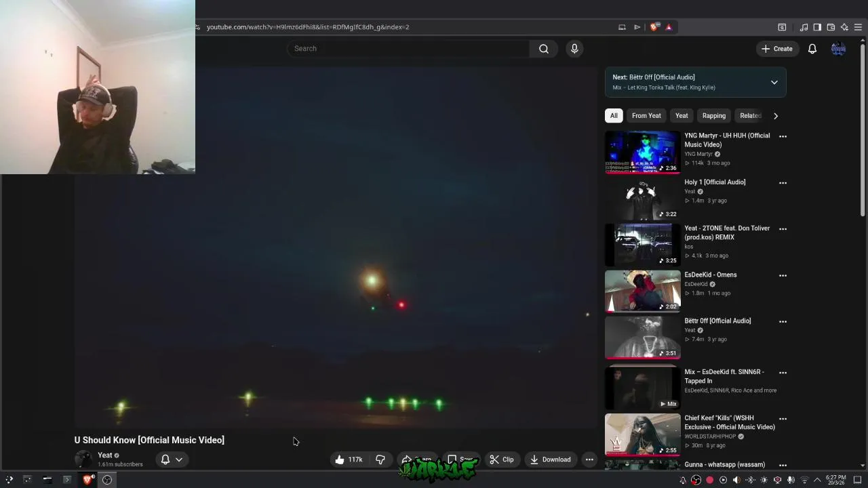Play Holy 1 Official Audio thumbnail
This screenshot has width=868, height=488.
point(642,199)
